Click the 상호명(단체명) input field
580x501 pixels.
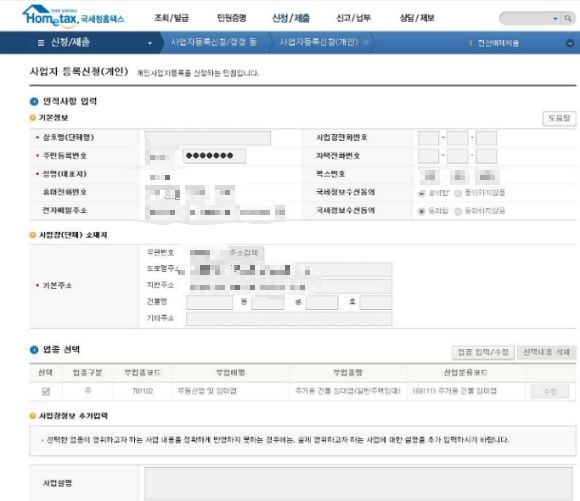point(208,138)
